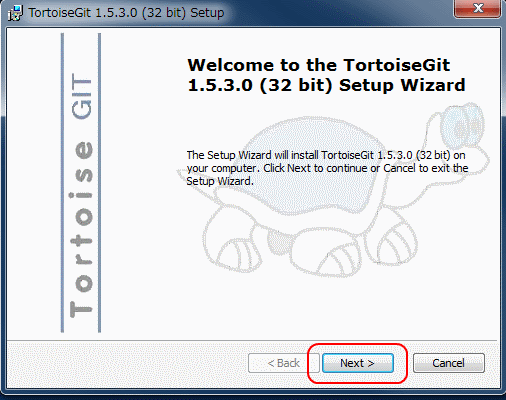Close the setup window with the X button

pos(477,8)
